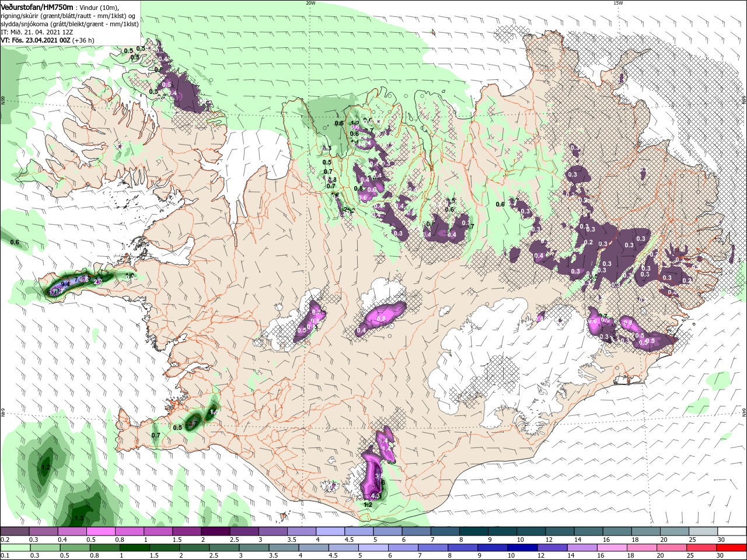
Task: Click the white 30 swatch ending the snow scale
Action: 731,531
